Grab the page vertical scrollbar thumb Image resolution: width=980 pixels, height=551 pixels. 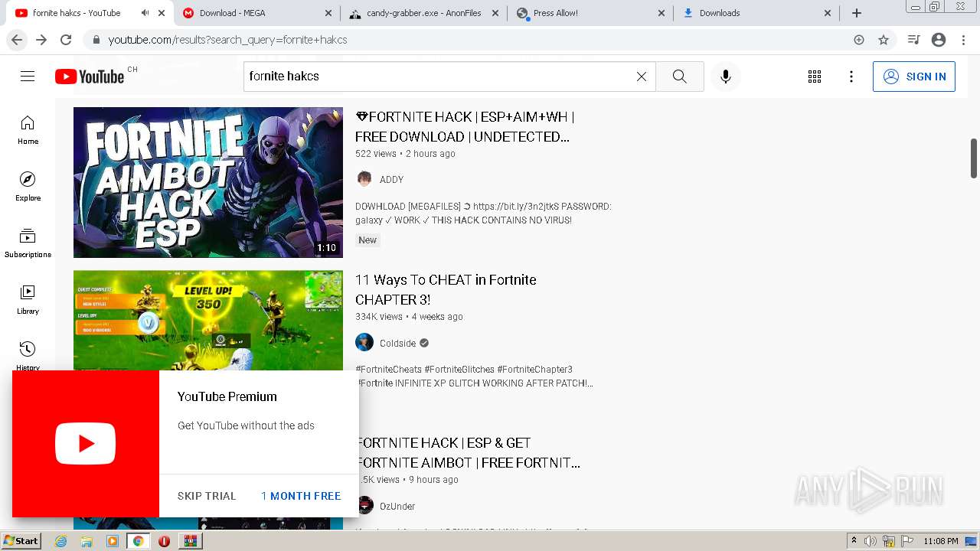click(974, 158)
